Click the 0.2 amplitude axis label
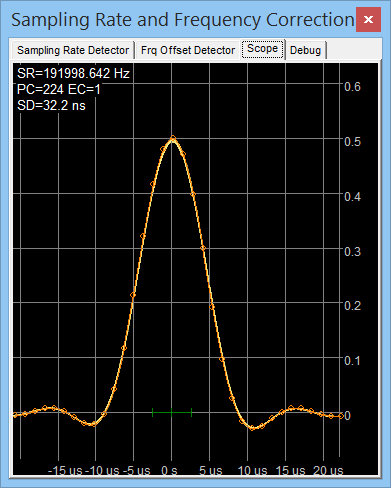391x488 pixels. pyautogui.click(x=352, y=306)
